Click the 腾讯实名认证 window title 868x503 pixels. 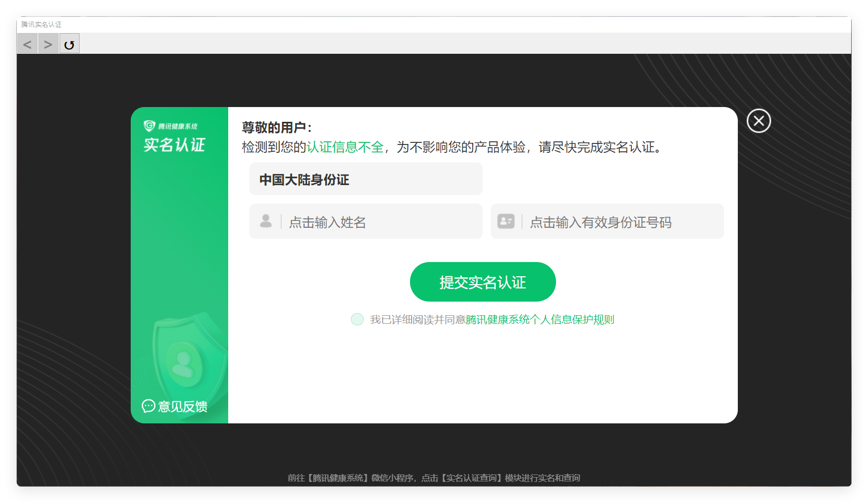coord(42,25)
